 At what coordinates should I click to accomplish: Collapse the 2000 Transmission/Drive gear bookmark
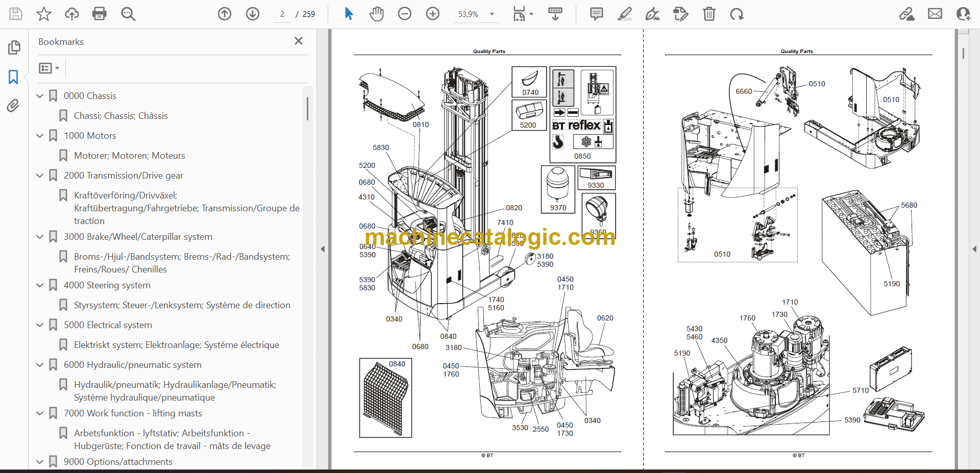40,175
